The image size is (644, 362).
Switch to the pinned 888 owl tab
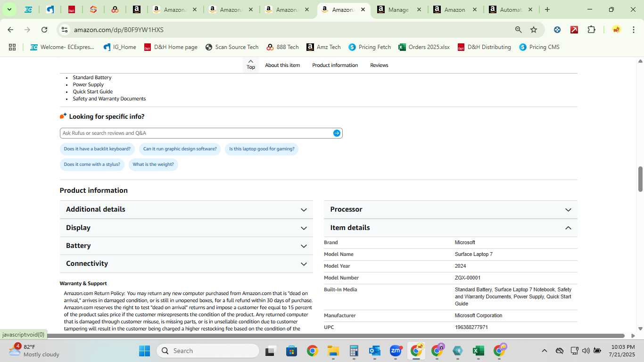pos(115,9)
